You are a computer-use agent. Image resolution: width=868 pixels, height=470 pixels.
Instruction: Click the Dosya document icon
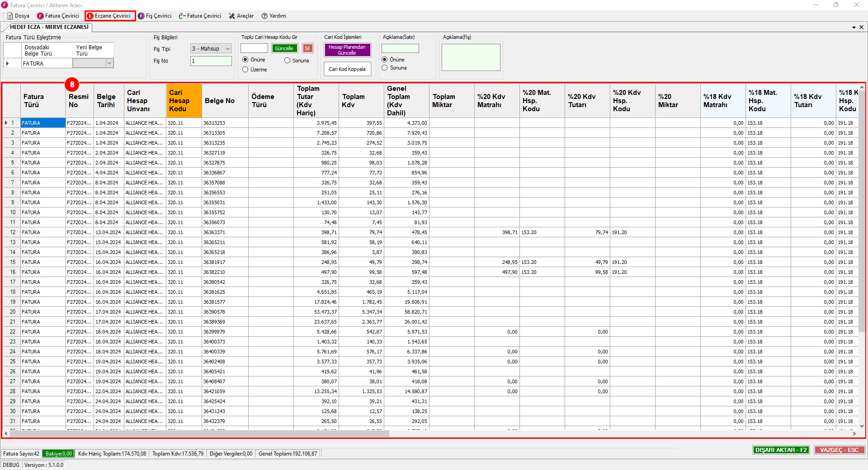pos(10,16)
